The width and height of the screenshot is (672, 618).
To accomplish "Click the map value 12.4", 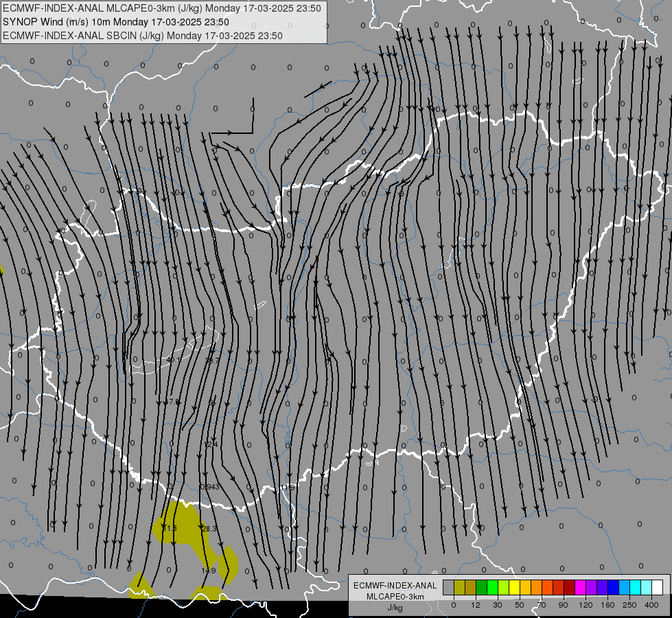I will tap(211, 444).
